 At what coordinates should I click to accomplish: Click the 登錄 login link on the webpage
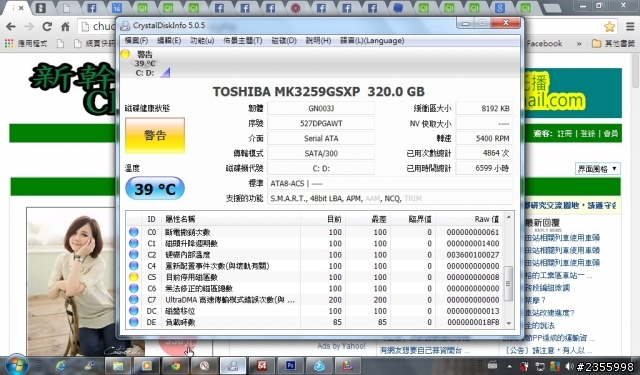(588, 133)
